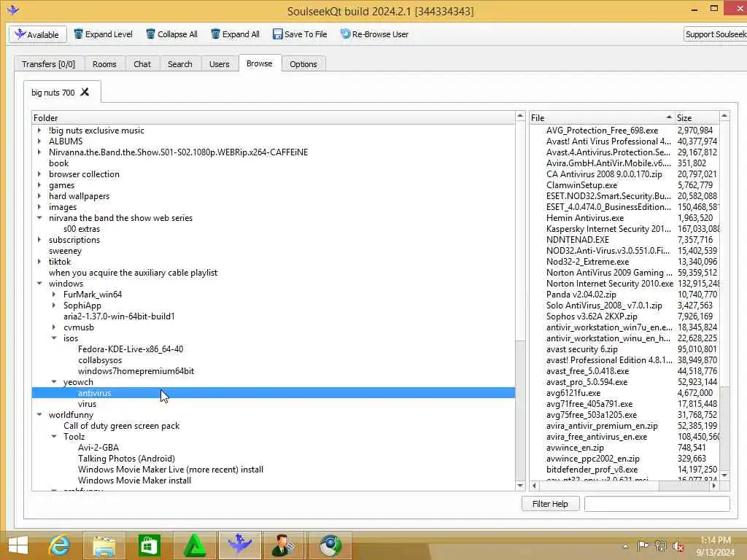This screenshot has height=560, width=747.
Task: Open the Search tab
Action: 179,64
